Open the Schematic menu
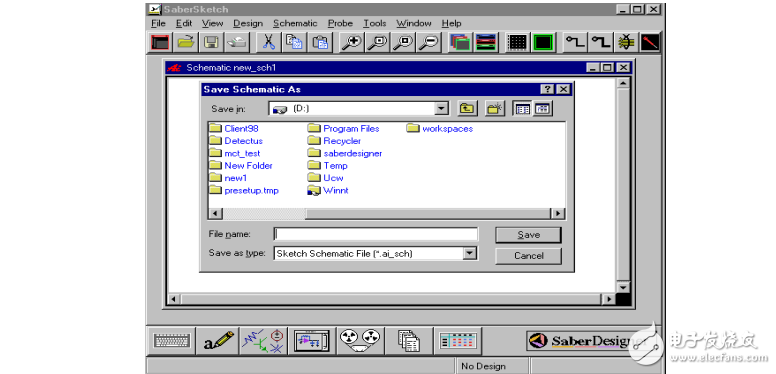776x374 pixels. click(295, 23)
